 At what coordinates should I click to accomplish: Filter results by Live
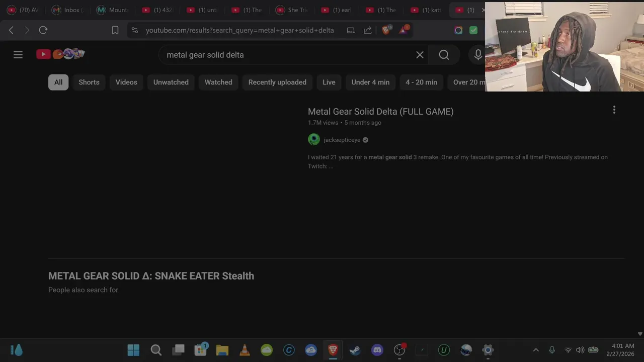329,82
